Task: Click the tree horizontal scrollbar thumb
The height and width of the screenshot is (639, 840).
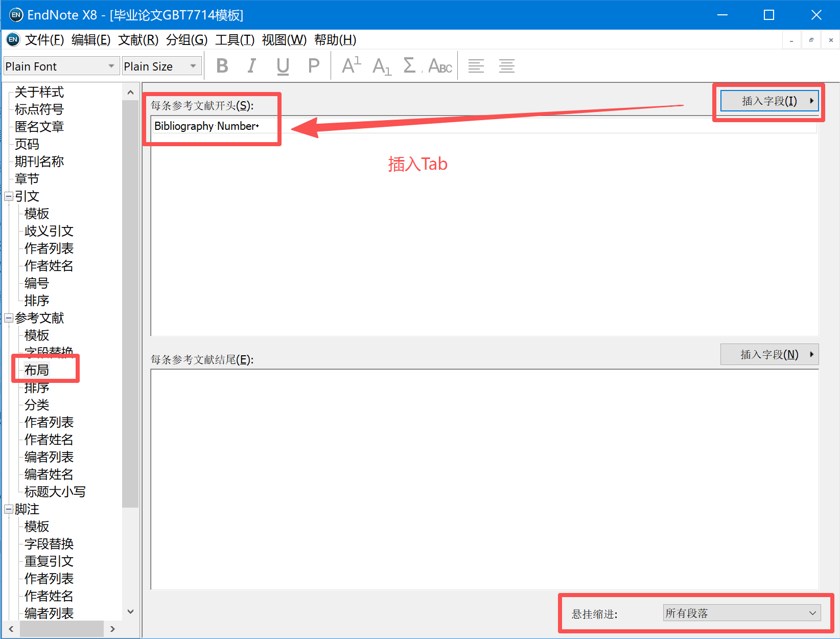Action: tap(61, 629)
